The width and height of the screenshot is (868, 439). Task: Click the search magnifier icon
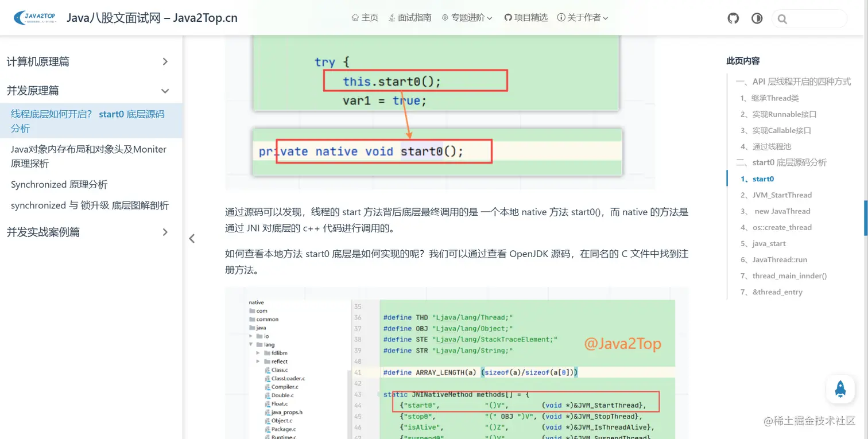[x=782, y=19]
